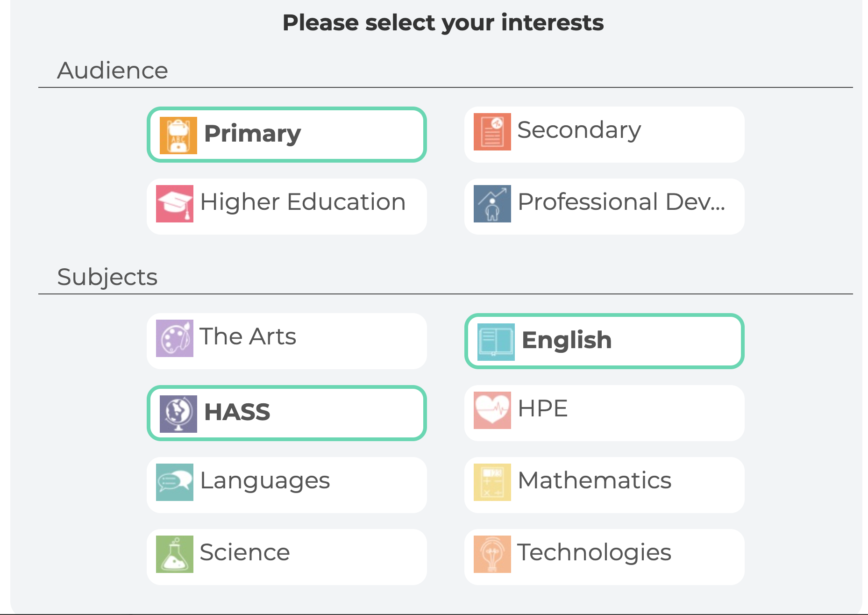868x615 pixels.
Task: Click the Professional Development growth icon
Action: 492,204
